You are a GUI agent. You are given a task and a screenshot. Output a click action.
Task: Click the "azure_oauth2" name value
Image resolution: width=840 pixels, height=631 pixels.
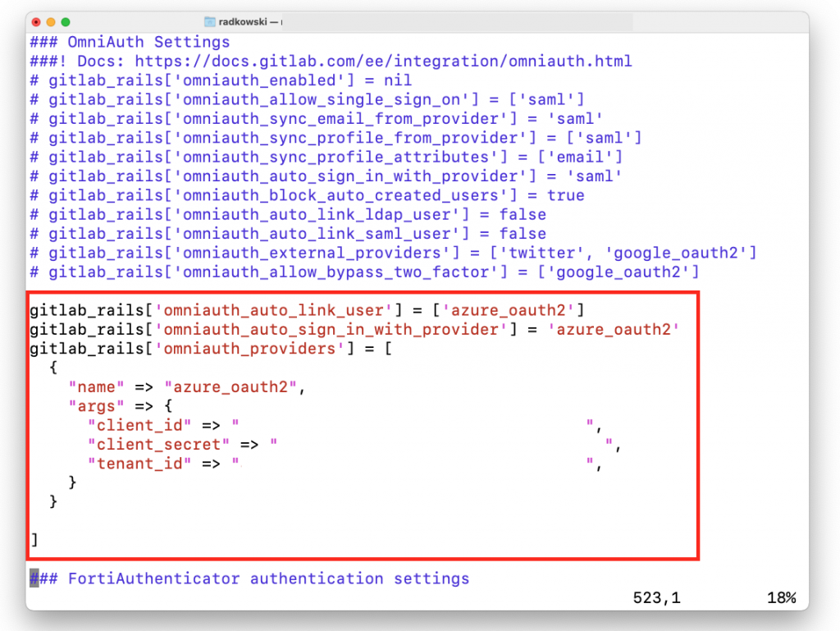231,386
